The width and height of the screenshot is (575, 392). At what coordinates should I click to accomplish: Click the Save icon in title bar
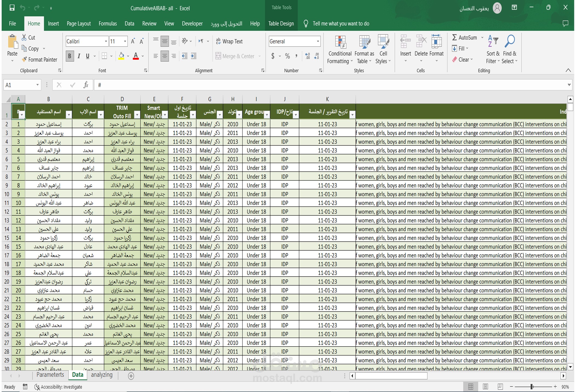(12, 8)
